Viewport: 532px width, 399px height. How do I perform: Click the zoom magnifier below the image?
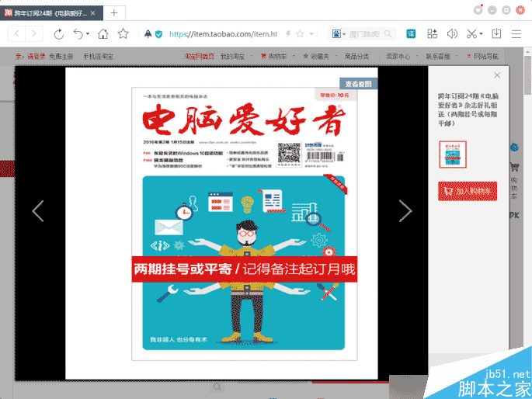point(217,387)
